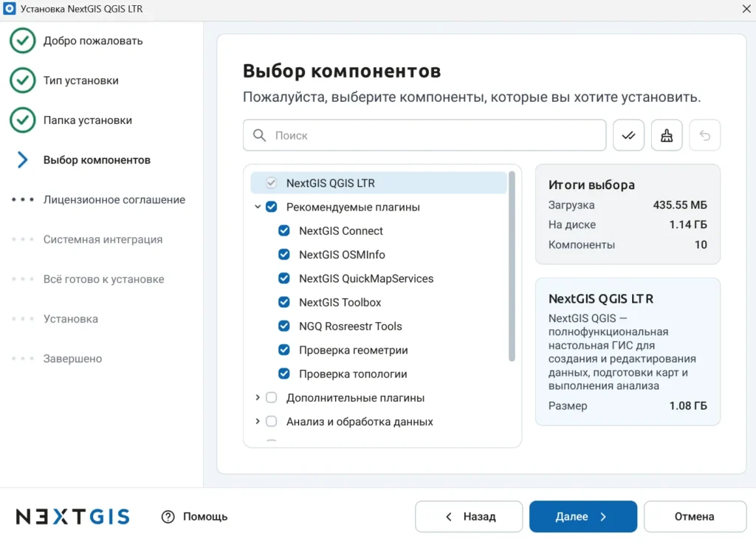This screenshot has width=756, height=542.
Task: Click disk size value 1.14 ГБ
Action: tap(688, 224)
